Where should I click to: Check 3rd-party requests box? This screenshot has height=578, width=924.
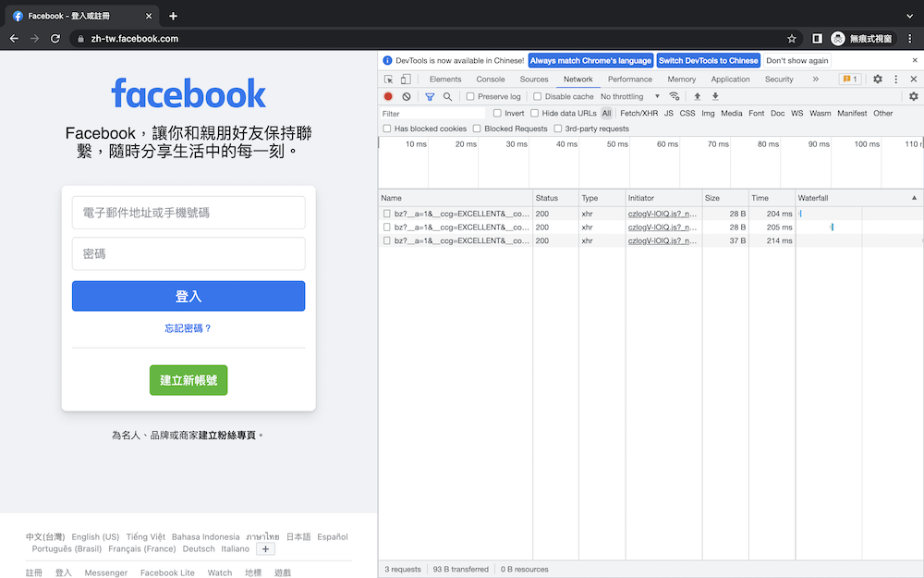click(x=557, y=129)
